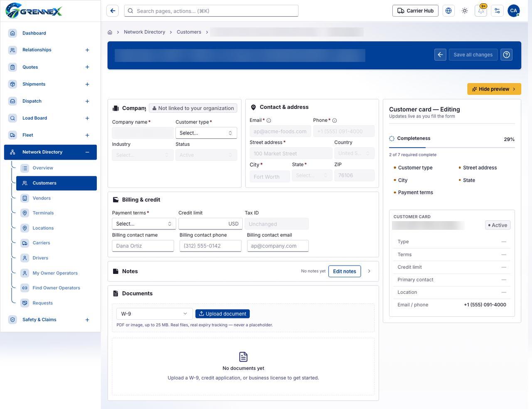Click the Credit limit field
The image size is (532, 409).
point(210,224)
